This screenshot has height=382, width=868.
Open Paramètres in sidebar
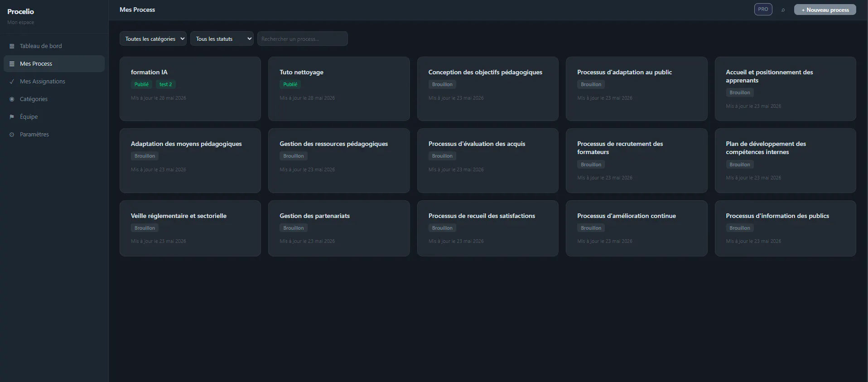coord(54,135)
